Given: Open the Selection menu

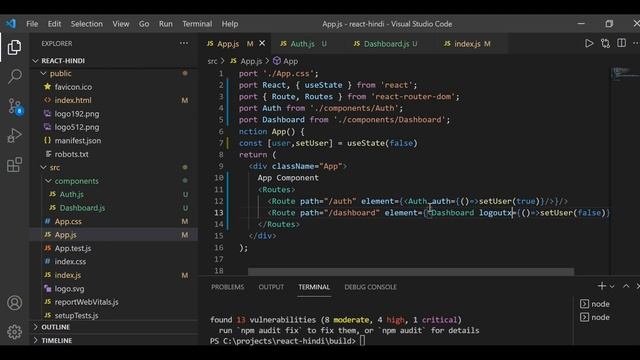Looking at the screenshot, I should pyautogui.click(x=87, y=24).
